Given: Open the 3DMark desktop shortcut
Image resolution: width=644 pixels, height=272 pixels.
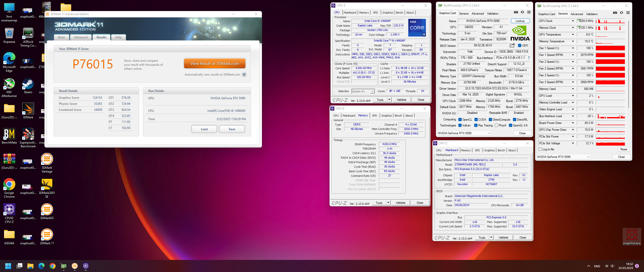Looking at the screenshot, I should click(x=28, y=111).
